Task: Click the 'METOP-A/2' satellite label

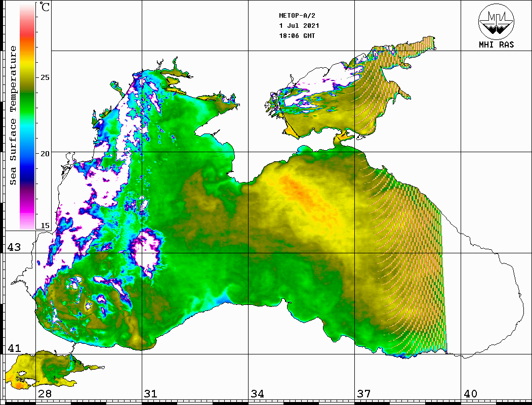Action: pos(297,16)
